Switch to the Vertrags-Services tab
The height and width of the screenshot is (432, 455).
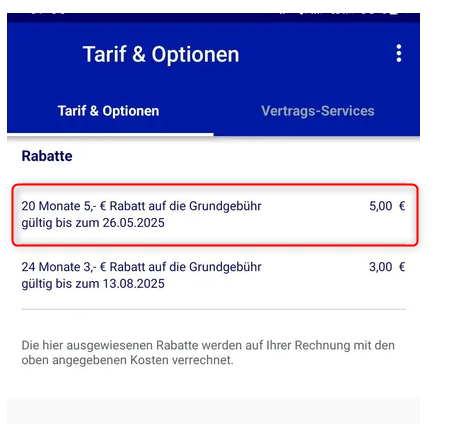click(318, 111)
